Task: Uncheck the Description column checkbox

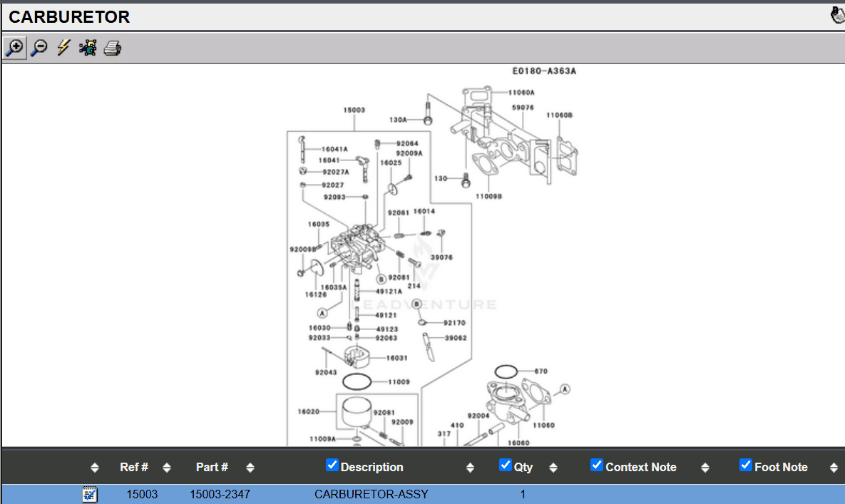Action: tap(332, 466)
